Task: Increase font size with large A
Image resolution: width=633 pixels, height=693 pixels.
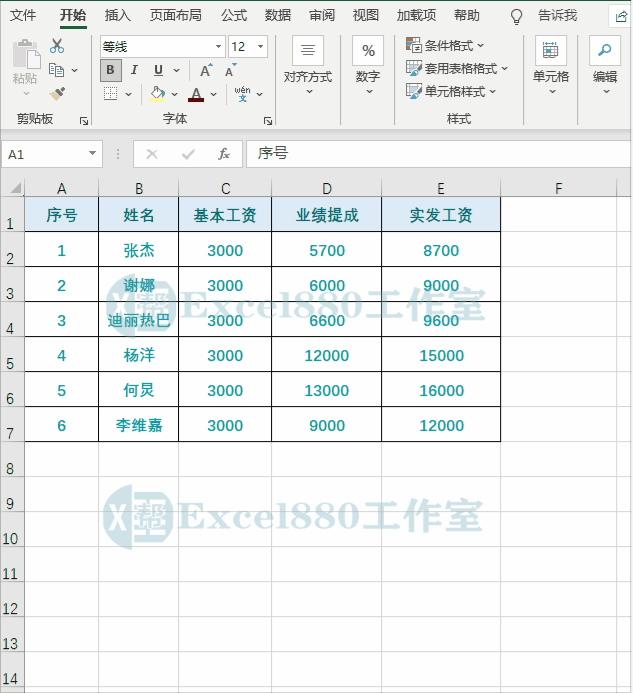Action: (206, 70)
